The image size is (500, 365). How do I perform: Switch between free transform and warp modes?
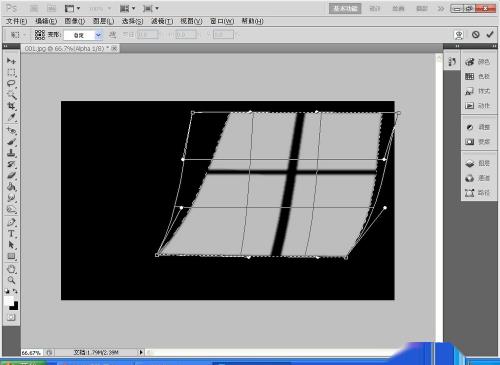[459, 35]
